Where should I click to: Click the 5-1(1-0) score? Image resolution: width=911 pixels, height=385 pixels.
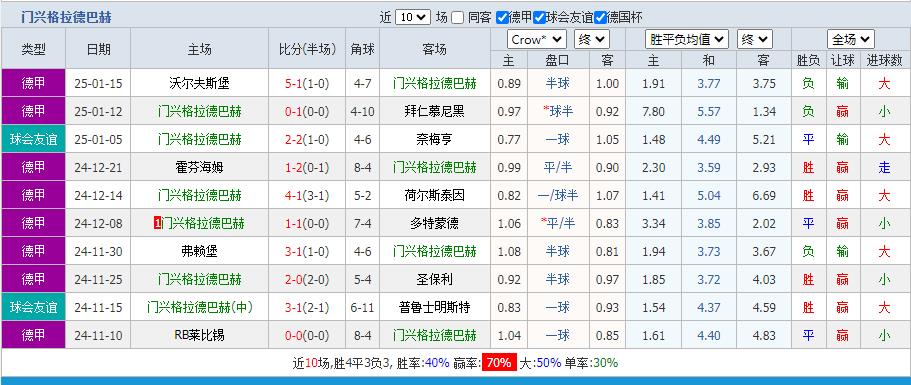[307, 83]
